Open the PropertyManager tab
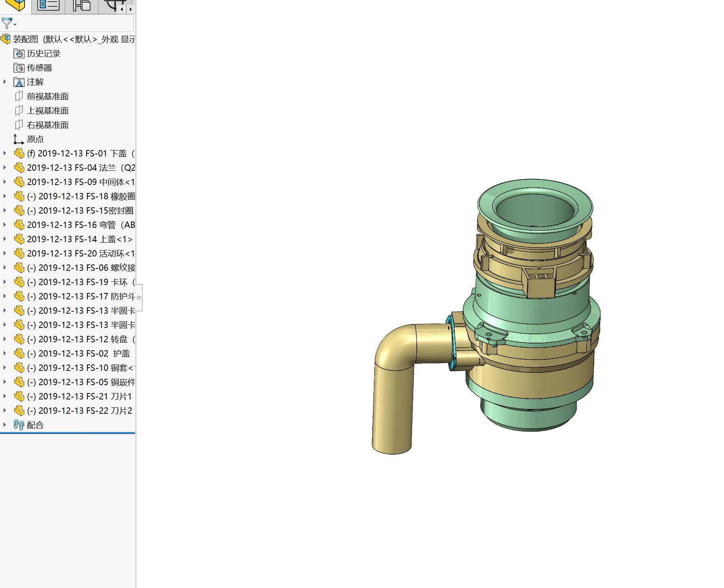 (x=48, y=6)
